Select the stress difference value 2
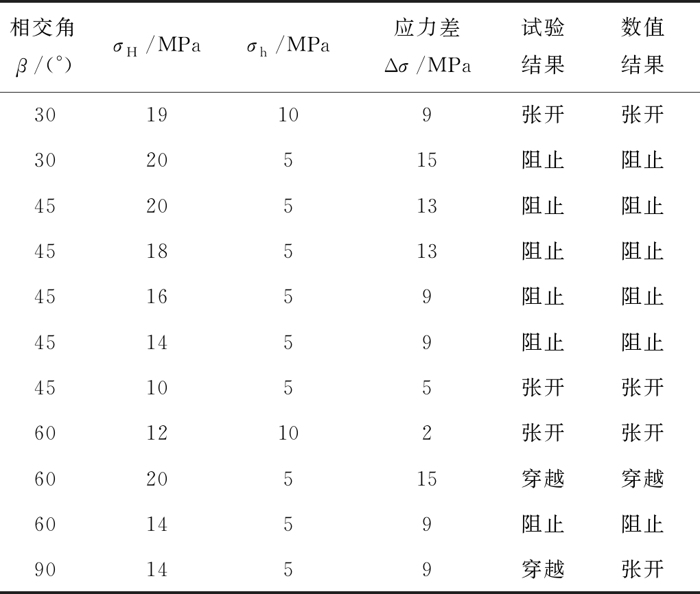 [x=427, y=433]
